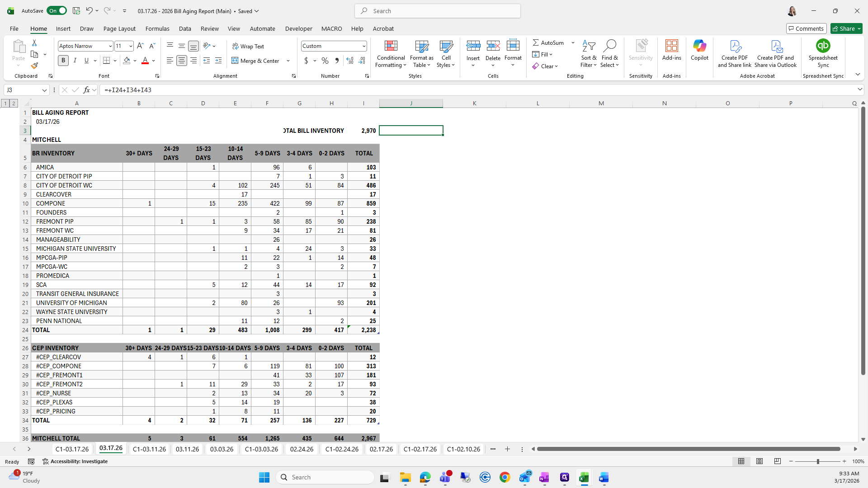This screenshot has width=868, height=488.
Task: Open Word from the Windows taskbar
Action: coord(604,478)
